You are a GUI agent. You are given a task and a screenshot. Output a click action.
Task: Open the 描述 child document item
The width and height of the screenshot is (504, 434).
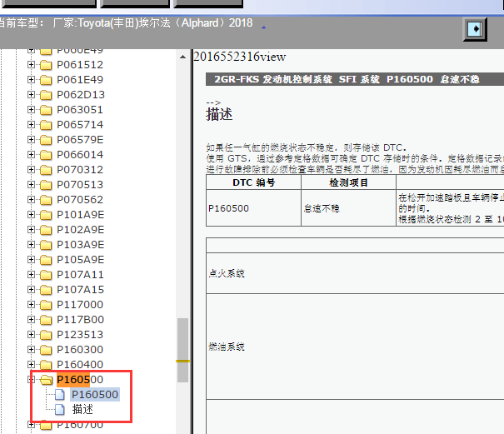click(83, 410)
